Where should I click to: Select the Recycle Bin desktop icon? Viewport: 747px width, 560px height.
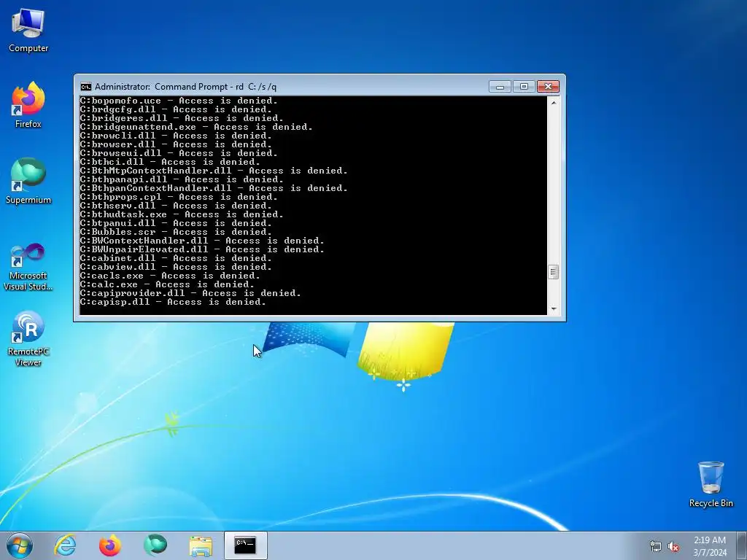pos(711,484)
